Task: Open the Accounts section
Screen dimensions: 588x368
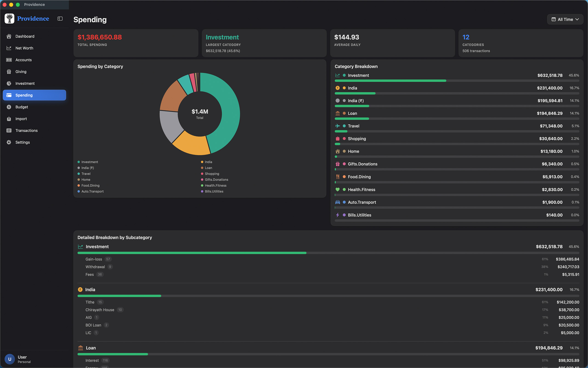Action: (x=34, y=60)
